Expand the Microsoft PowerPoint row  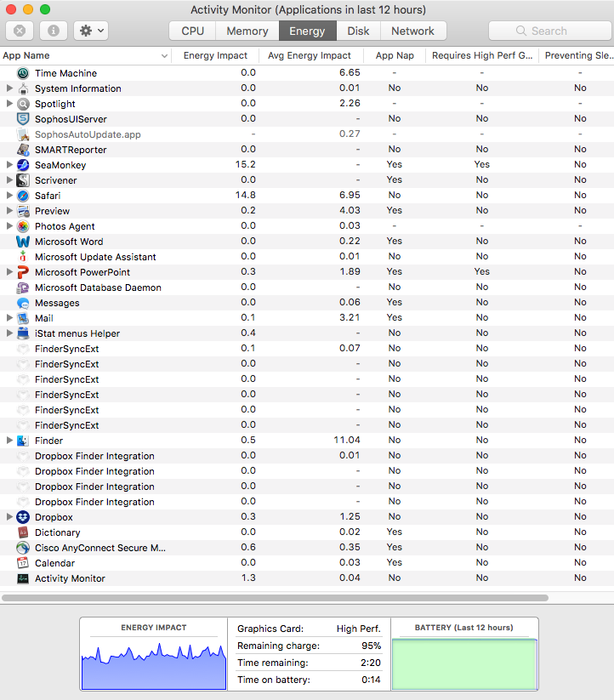(x=9, y=272)
